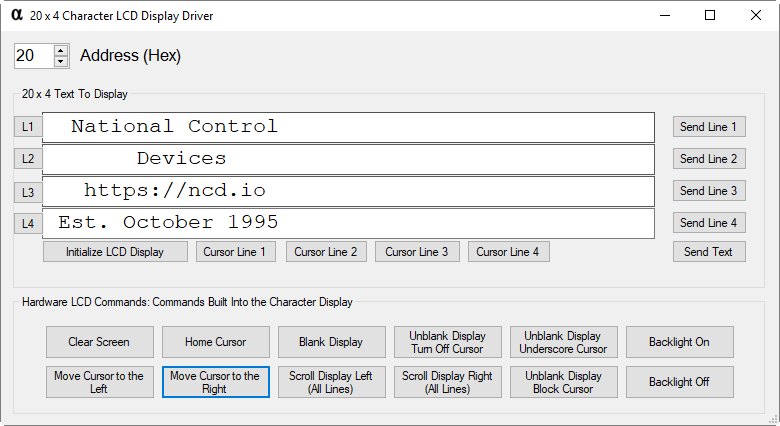The height and width of the screenshot is (426, 780).
Task: Increment the Address hex value up arrow
Action: tap(61, 50)
